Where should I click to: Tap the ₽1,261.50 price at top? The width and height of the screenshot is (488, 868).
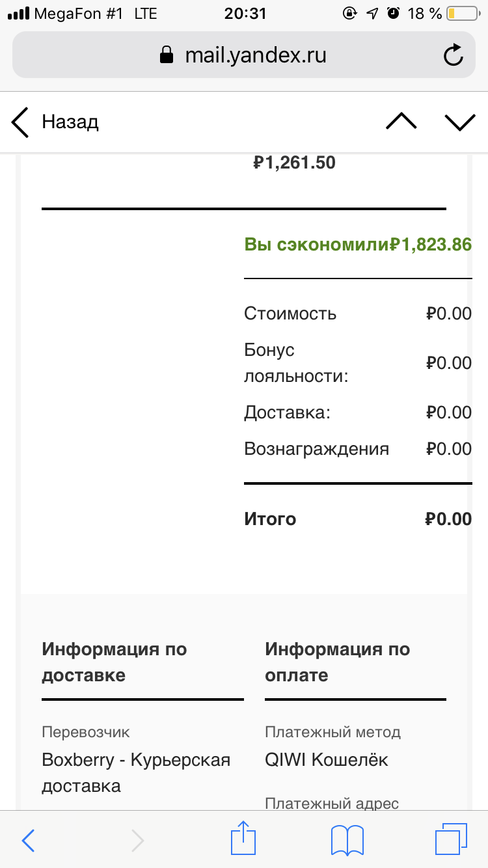click(x=294, y=163)
